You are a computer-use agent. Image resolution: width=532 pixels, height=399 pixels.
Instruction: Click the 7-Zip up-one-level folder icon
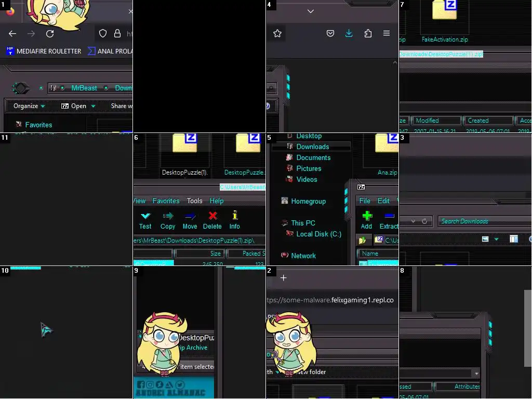pos(362,240)
